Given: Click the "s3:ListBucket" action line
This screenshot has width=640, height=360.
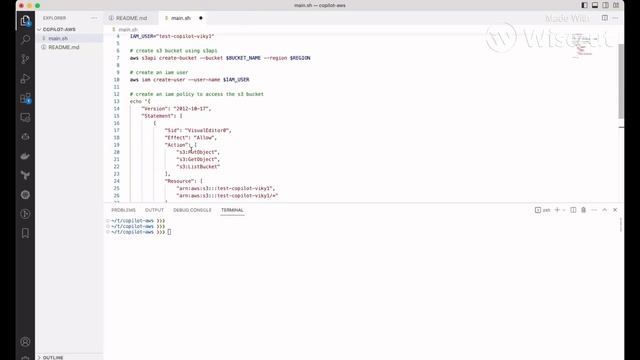Looking at the screenshot, I should (x=198, y=167).
